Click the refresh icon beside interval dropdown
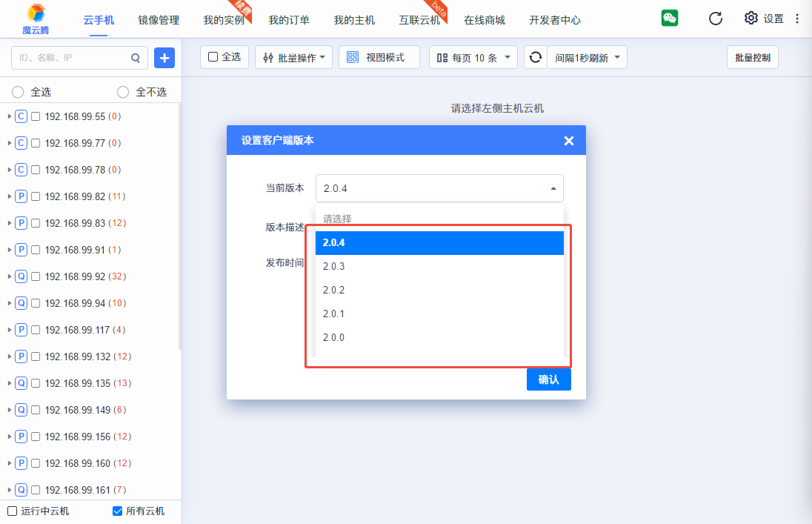 point(535,57)
